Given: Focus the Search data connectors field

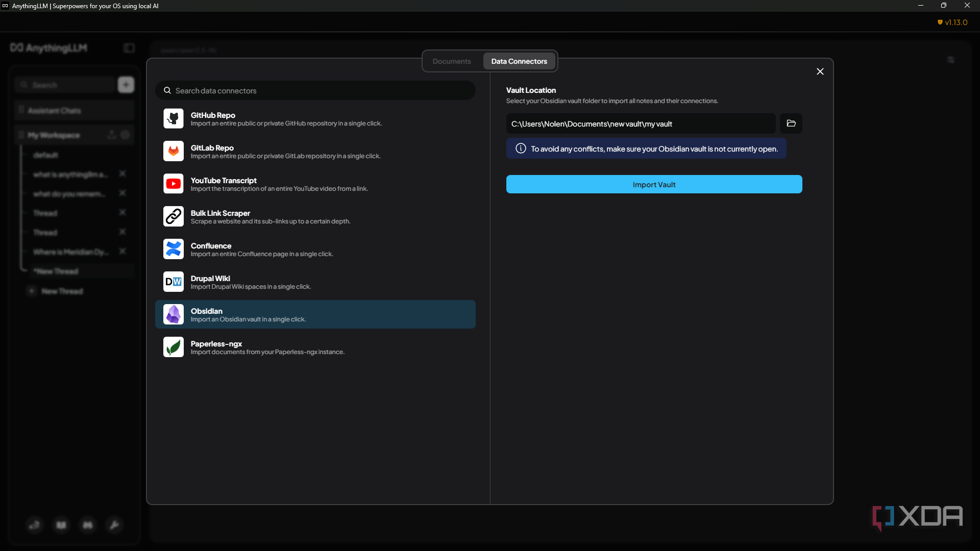Looking at the screenshot, I should pyautogui.click(x=315, y=90).
